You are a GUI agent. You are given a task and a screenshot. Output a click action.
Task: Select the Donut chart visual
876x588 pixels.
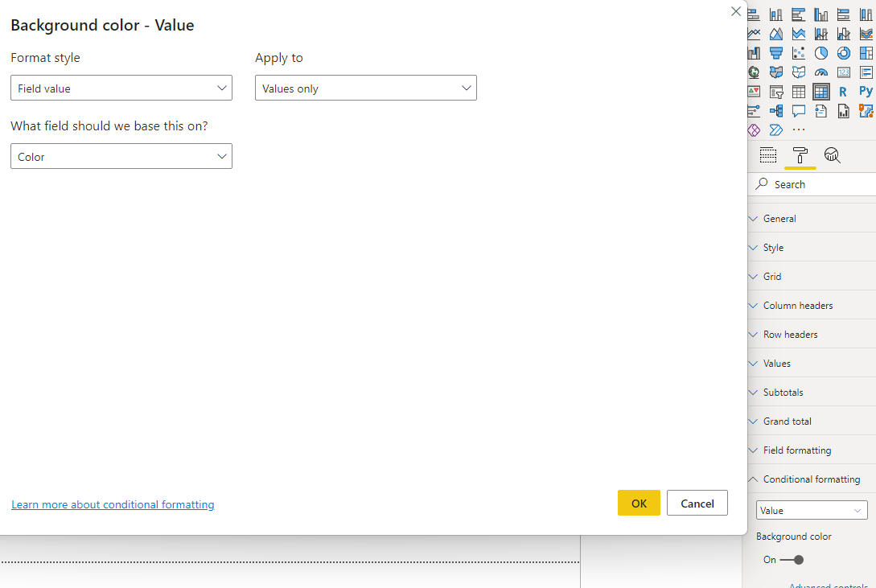(844, 53)
